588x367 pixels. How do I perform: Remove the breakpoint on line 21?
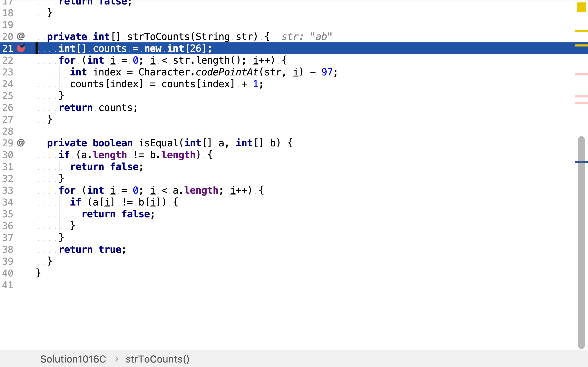[21, 48]
